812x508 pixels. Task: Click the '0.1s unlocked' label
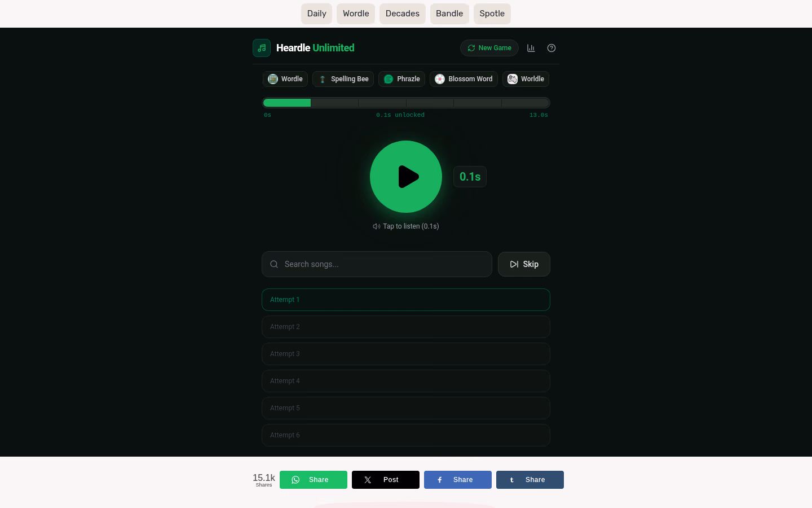point(400,115)
